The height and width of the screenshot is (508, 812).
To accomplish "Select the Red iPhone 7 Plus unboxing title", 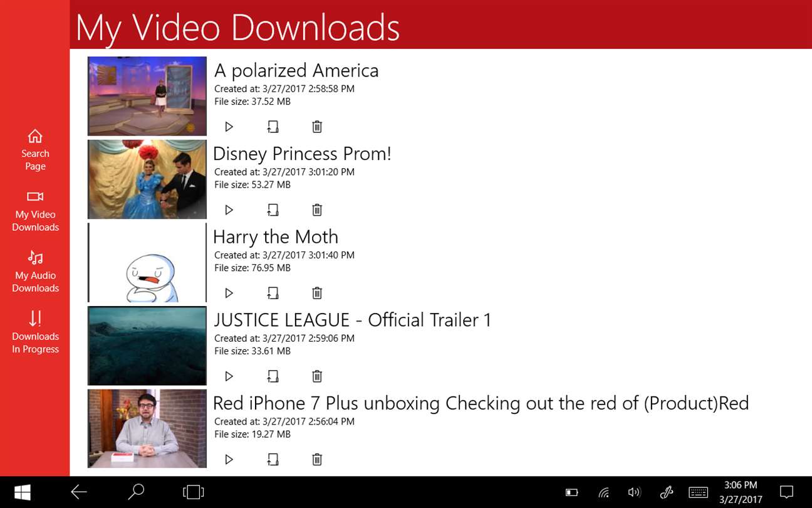I will coord(481,403).
